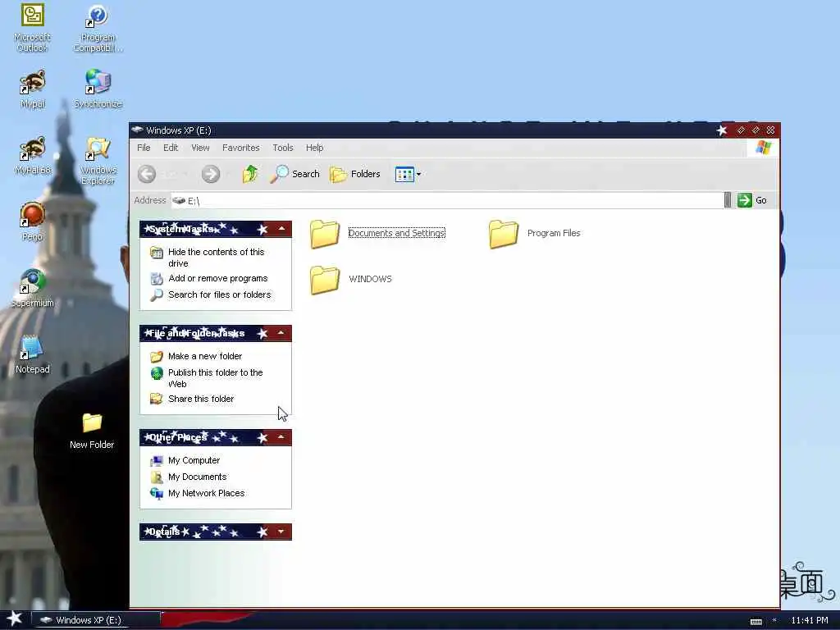Collapse the File and Folder Tasks panel

(281, 333)
